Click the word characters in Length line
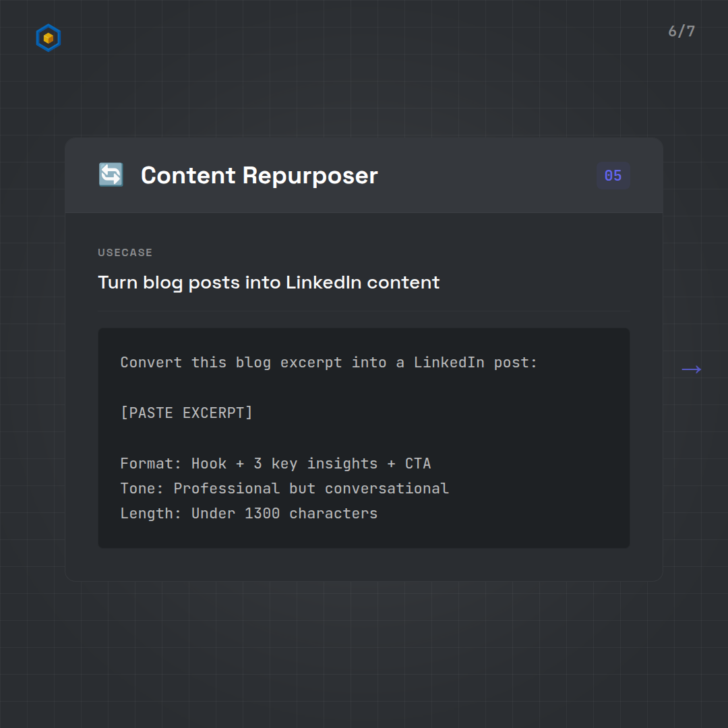This screenshot has height=728, width=728. pyautogui.click(x=333, y=514)
